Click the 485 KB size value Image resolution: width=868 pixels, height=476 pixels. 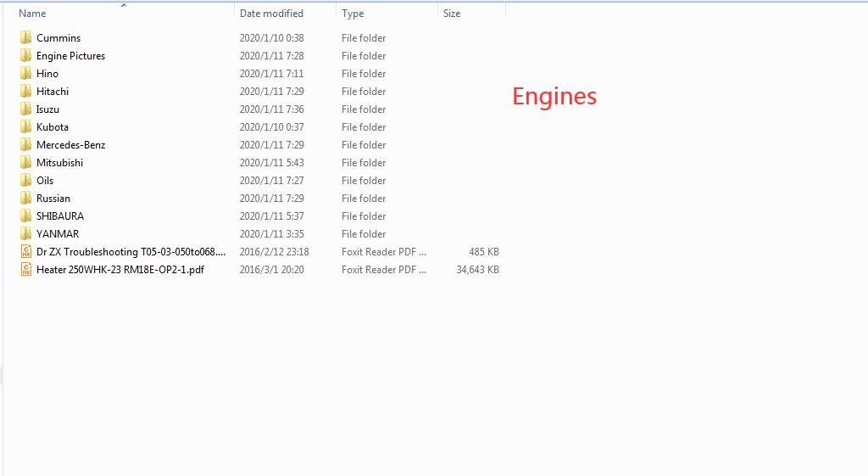pos(484,252)
